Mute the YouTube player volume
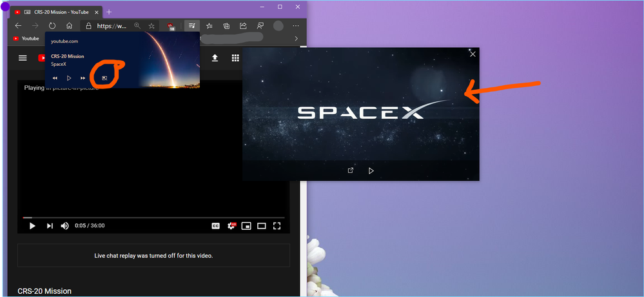The width and height of the screenshot is (644, 297). pos(64,225)
